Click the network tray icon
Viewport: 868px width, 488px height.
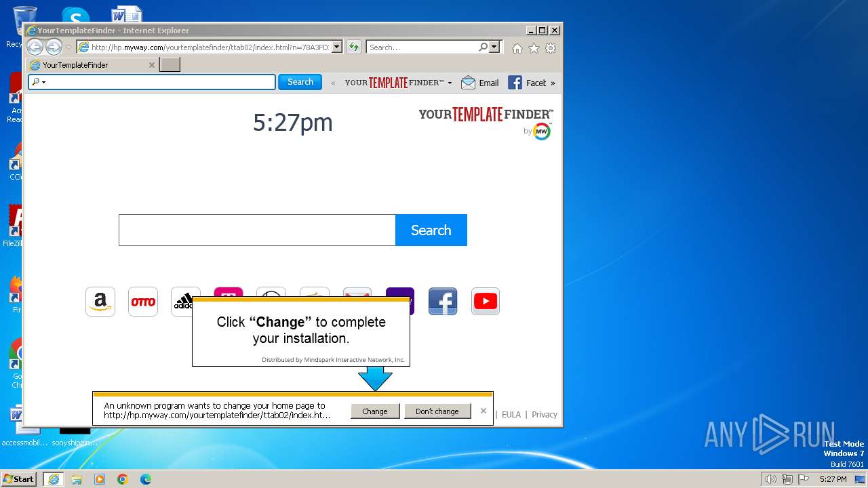click(x=787, y=479)
